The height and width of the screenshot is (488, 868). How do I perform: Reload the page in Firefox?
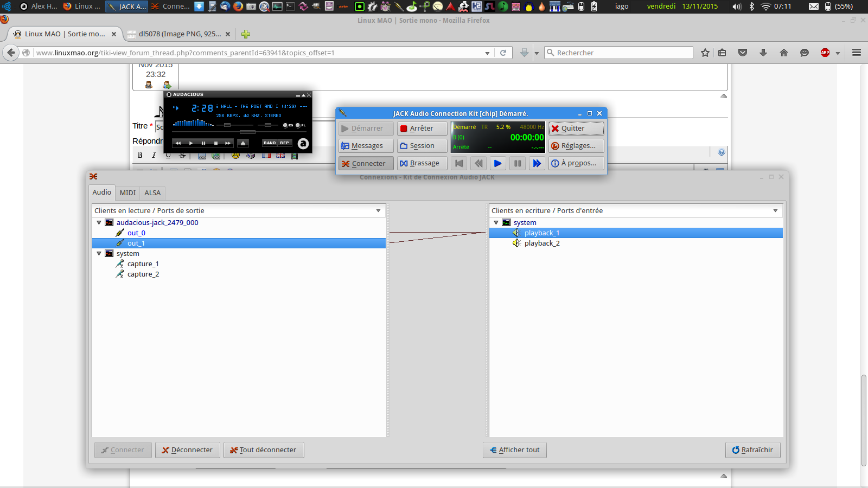coord(503,53)
